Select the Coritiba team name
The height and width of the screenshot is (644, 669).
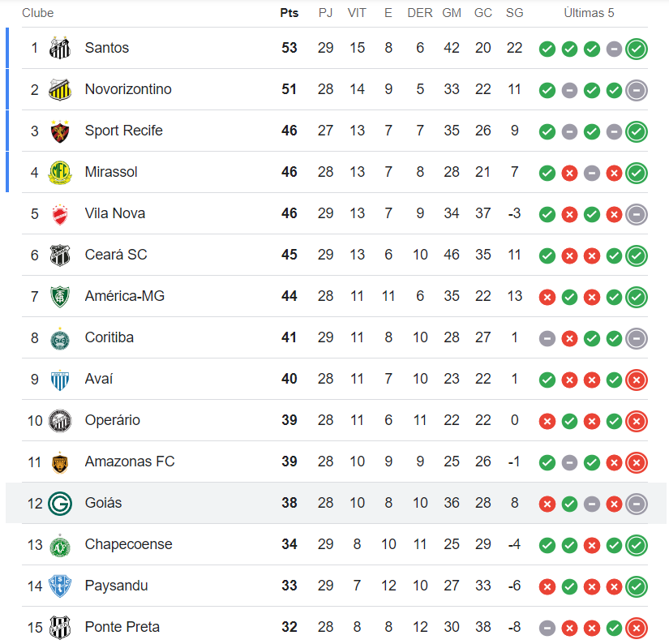(x=109, y=337)
